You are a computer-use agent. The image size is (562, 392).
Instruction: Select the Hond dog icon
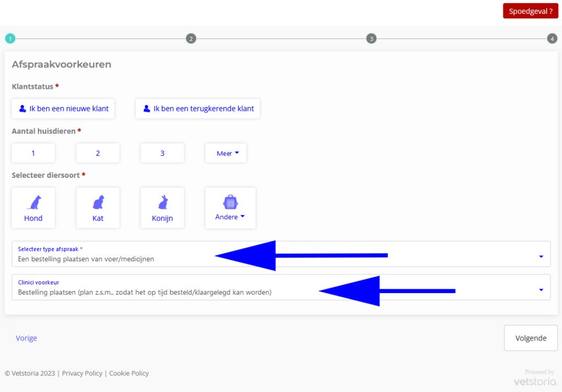pyautogui.click(x=33, y=203)
